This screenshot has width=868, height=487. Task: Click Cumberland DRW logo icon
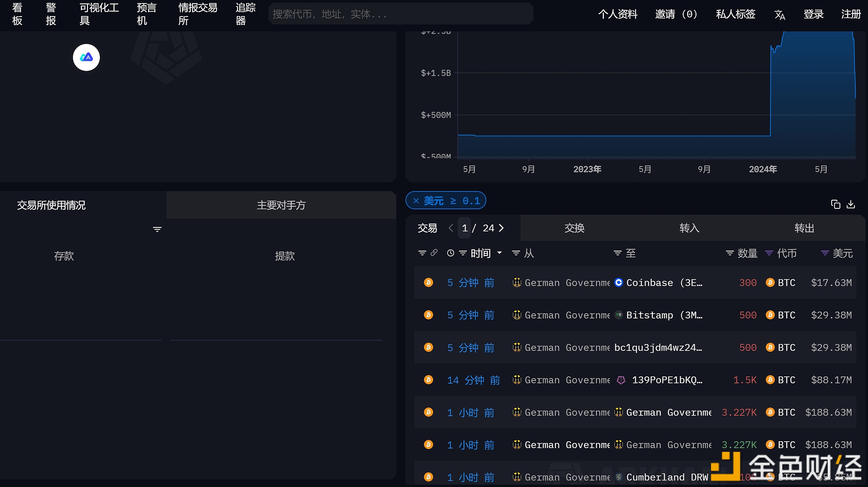(618, 477)
